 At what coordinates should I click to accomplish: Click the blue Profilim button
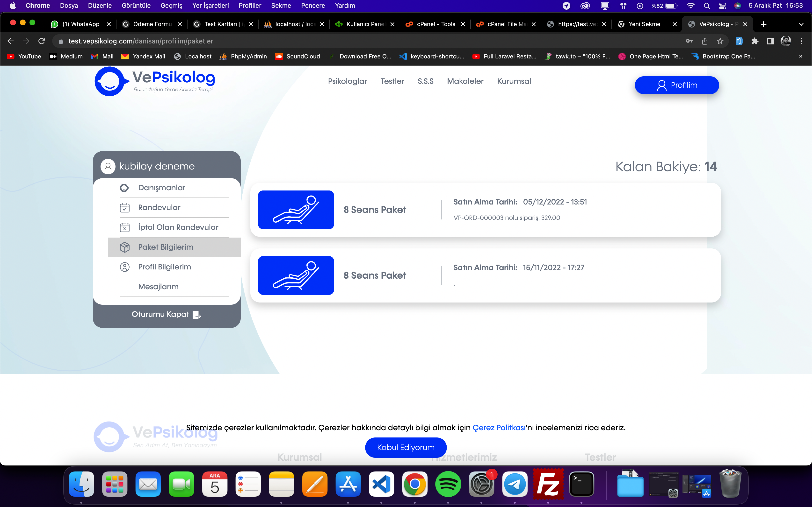click(x=676, y=85)
